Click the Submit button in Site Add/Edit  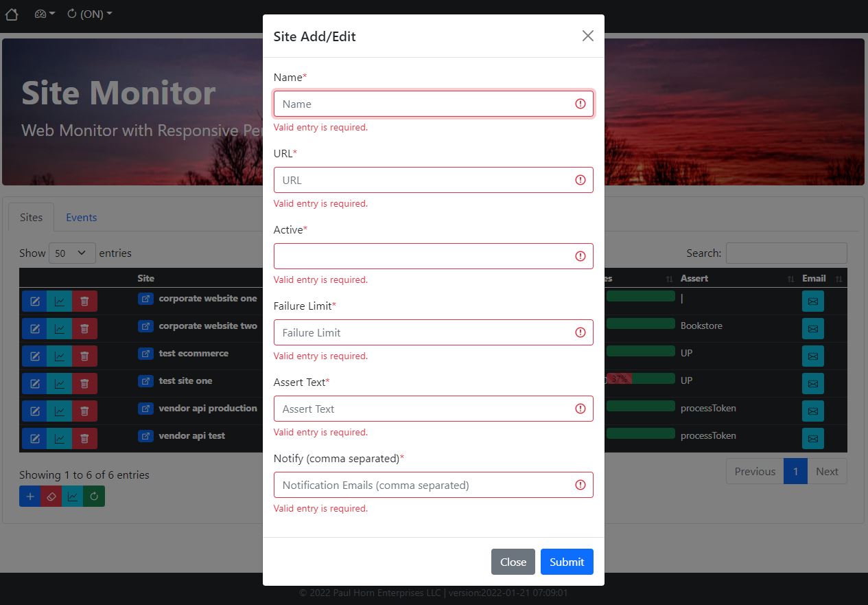tap(566, 562)
